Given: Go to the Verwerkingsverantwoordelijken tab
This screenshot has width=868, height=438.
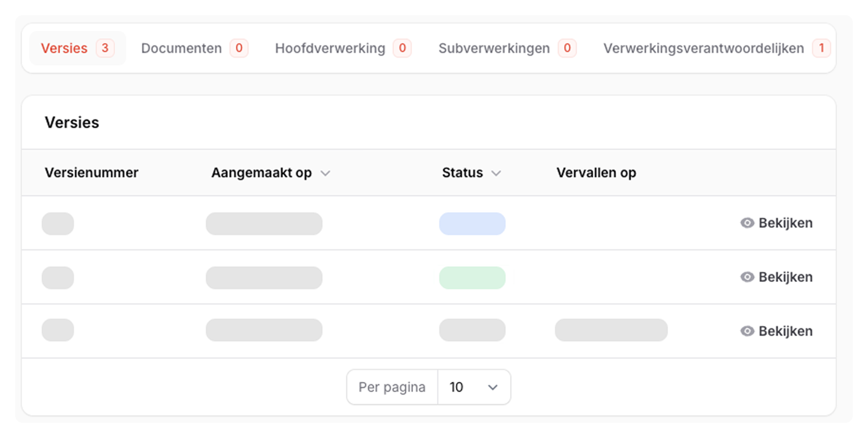Looking at the screenshot, I should (x=703, y=48).
